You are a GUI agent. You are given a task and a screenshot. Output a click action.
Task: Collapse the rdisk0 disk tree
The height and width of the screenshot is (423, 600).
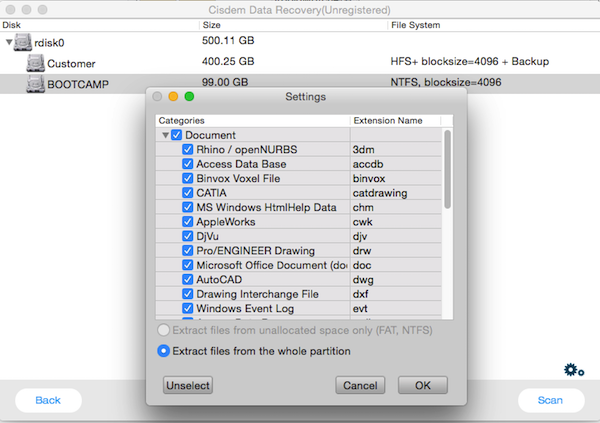[x=10, y=43]
